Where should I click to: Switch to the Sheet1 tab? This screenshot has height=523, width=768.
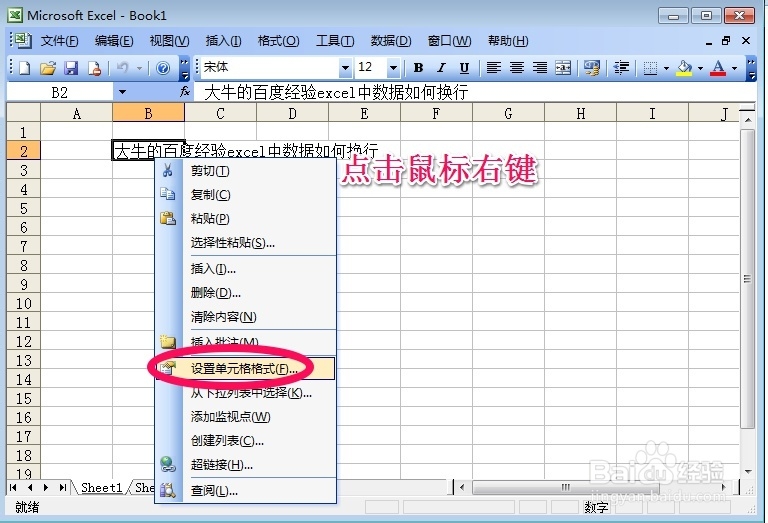(101, 488)
